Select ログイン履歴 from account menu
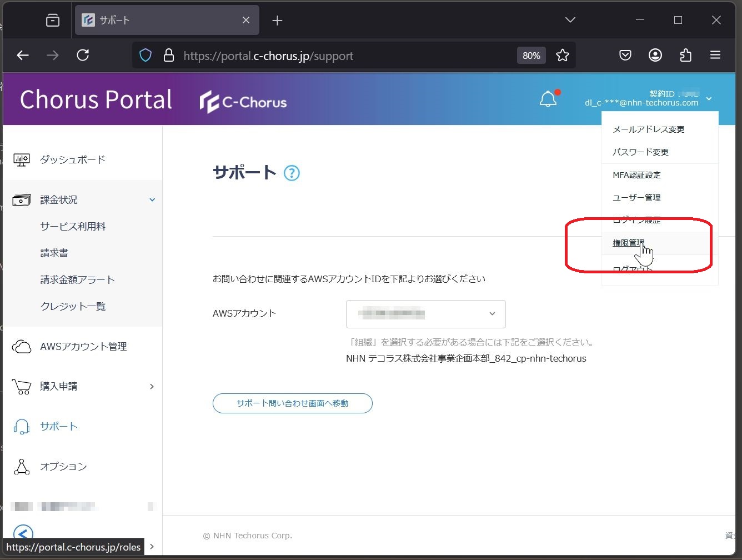The image size is (742, 560). pyautogui.click(x=636, y=220)
